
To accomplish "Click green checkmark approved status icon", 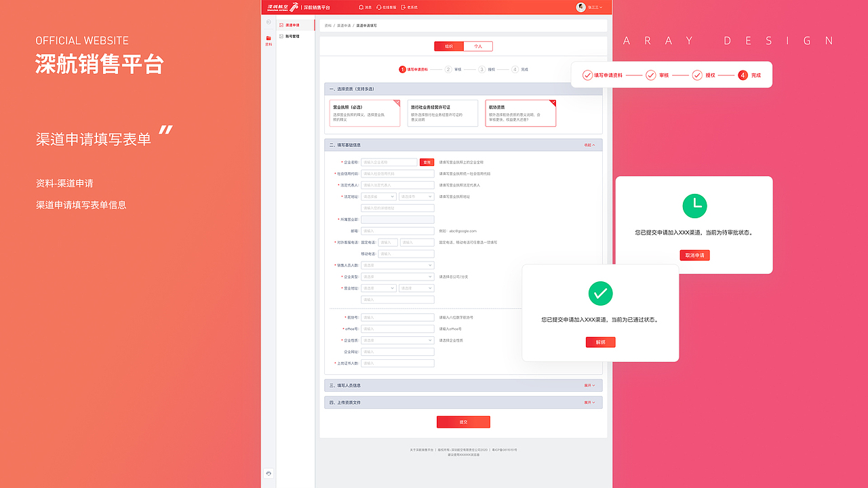I will tap(600, 293).
